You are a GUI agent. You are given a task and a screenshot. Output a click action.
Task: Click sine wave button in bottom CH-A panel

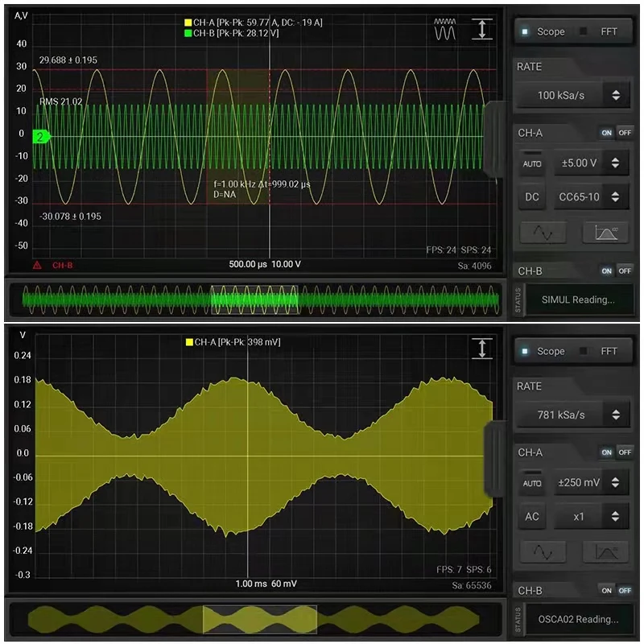click(x=543, y=552)
